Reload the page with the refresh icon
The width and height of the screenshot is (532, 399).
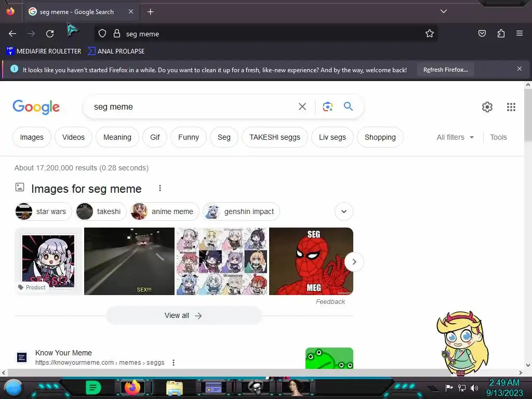pos(50,34)
